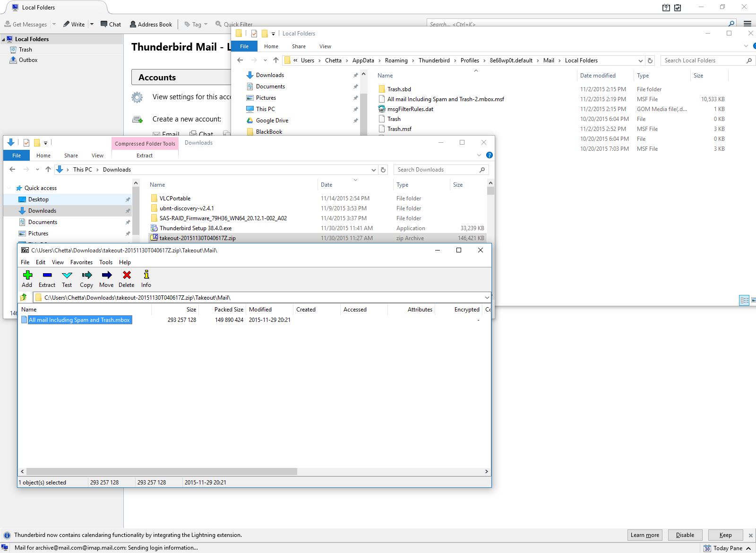Viewport: 756px width, 553px height.
Task: Open Chat in Thunderbird toolbar
Action: coord(111,24)
